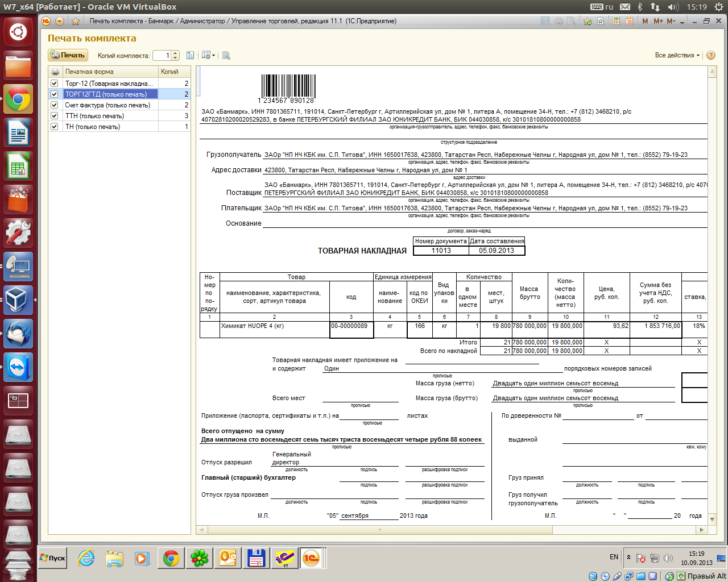Click copies count 3 for ТТН row

174,115
